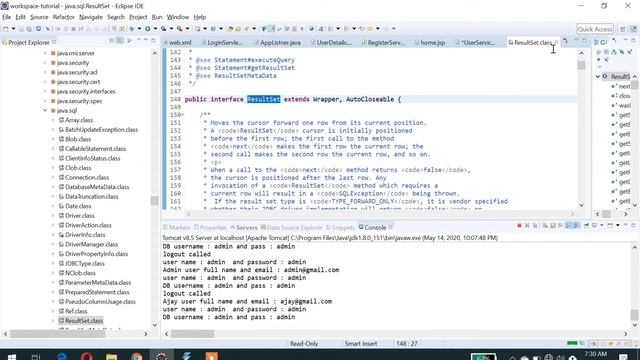The width and height of the screenshot is (640, 360).
Task: Click Clear Console icon in Console toolbar
Action: click(x=546, y=226)
